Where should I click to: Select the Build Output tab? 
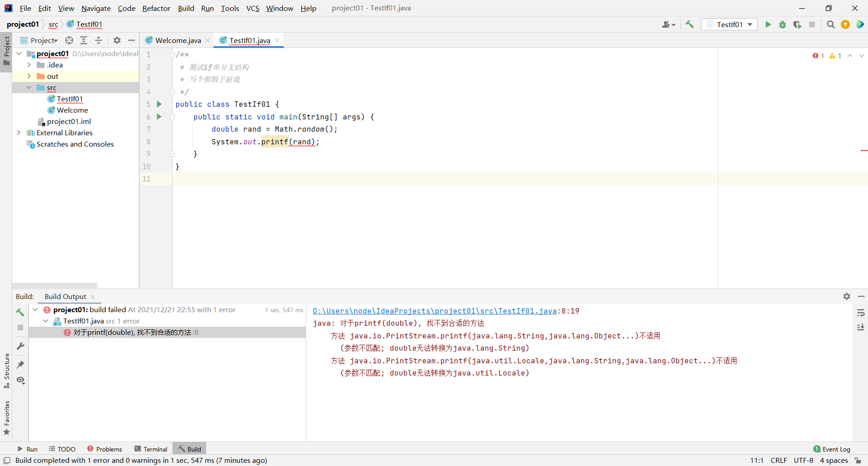[x=66, y=296]
